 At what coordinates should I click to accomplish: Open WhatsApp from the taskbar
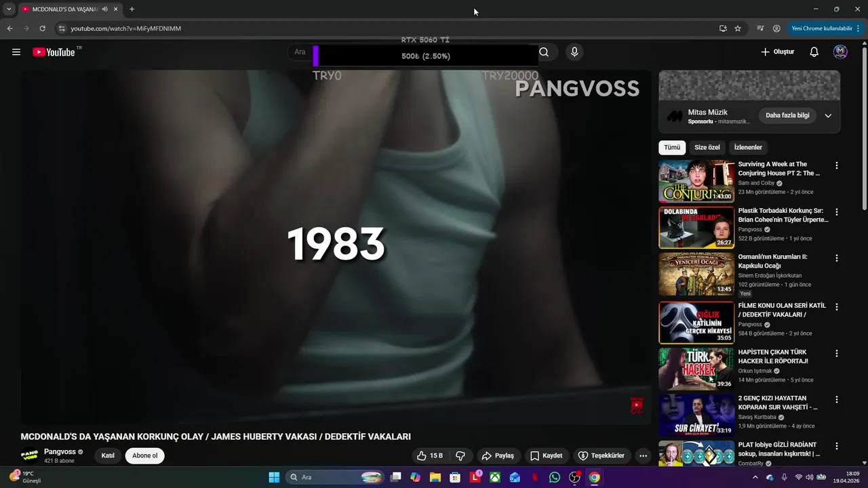pos(555,477)
